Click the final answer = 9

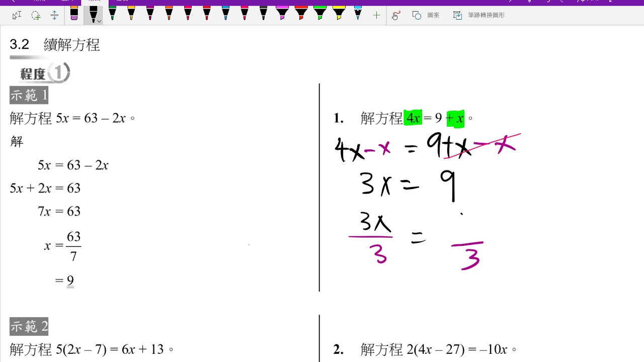pos(65,281)
